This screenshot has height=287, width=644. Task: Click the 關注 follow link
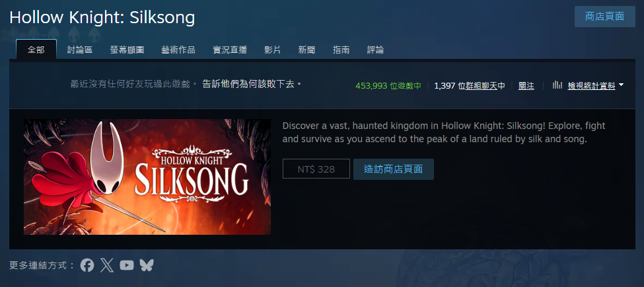click(526, 86)
